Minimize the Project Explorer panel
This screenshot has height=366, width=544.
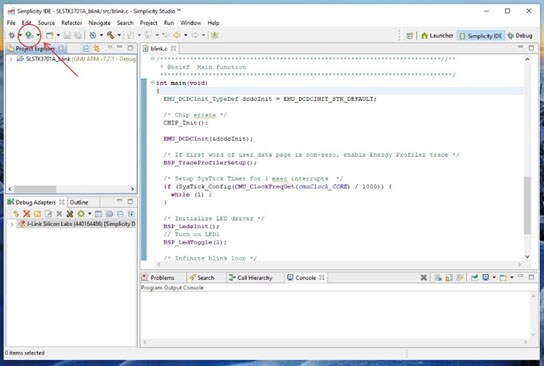(120, 47)
